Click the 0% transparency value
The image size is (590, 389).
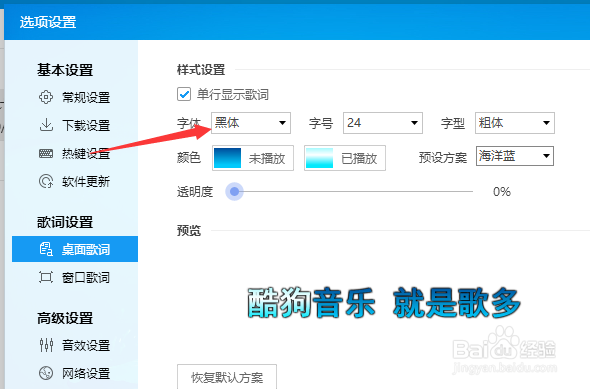pyautogui.click(x=502, y=192)
